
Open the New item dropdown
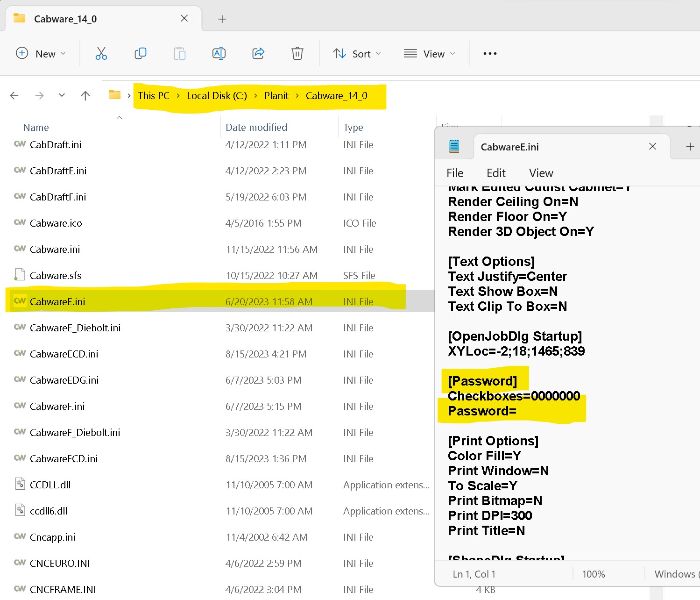coord(41,54)
